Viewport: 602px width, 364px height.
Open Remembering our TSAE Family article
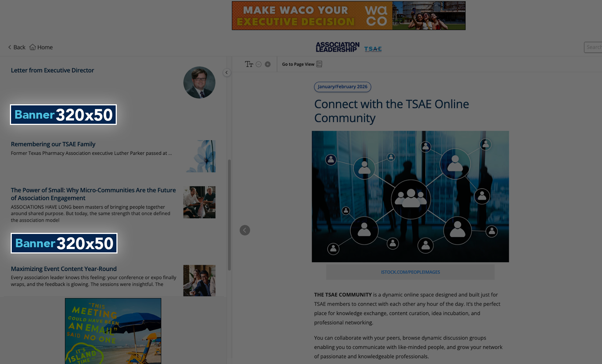click(53, 144)
